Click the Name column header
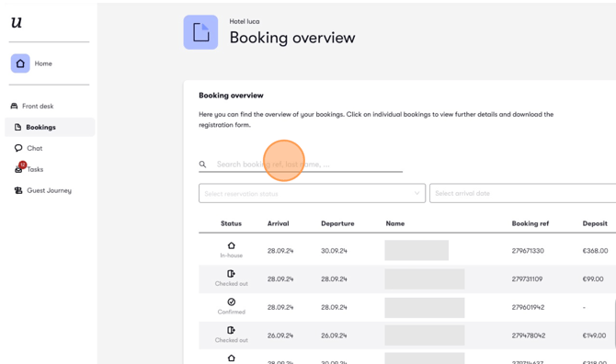The height and width of the screenshot is (364, 616). (394, 223)
